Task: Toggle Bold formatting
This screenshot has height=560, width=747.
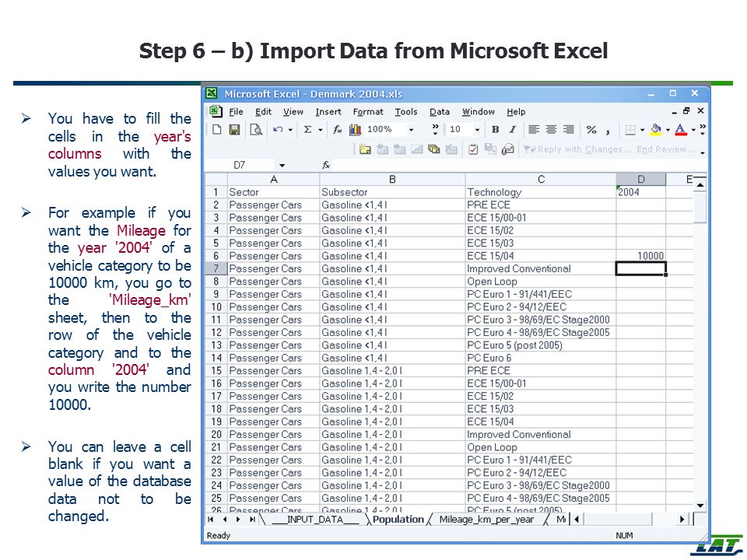Action: click(x=496, y=130)
